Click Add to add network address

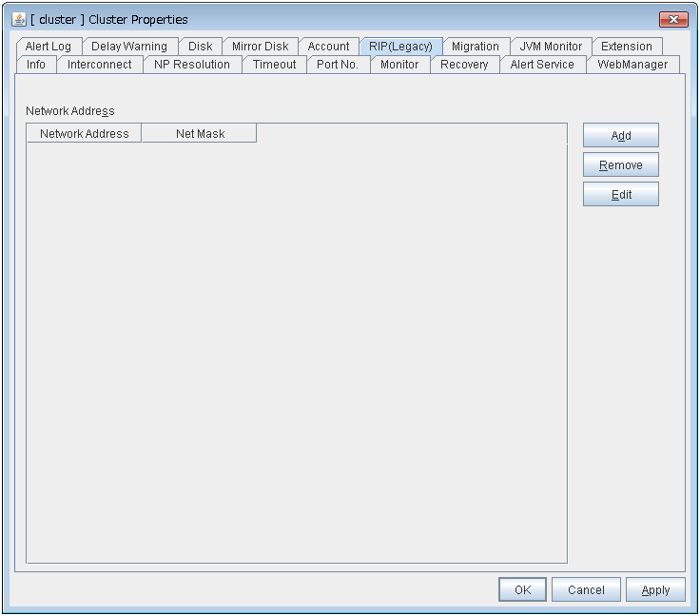click(620, 136)
